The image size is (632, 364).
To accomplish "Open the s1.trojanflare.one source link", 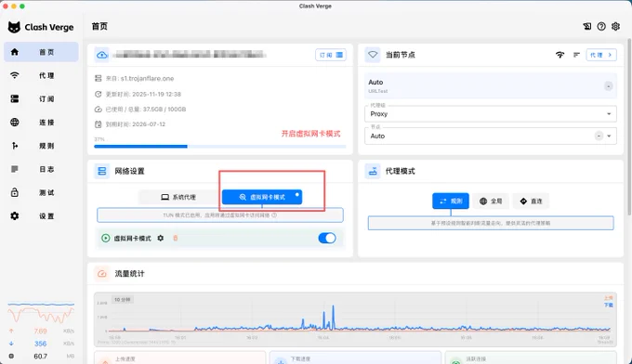I will [147, 79].
